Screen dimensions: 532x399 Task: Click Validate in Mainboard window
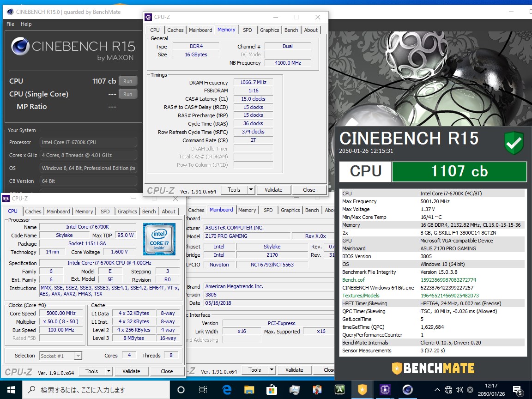click(294, 370)
